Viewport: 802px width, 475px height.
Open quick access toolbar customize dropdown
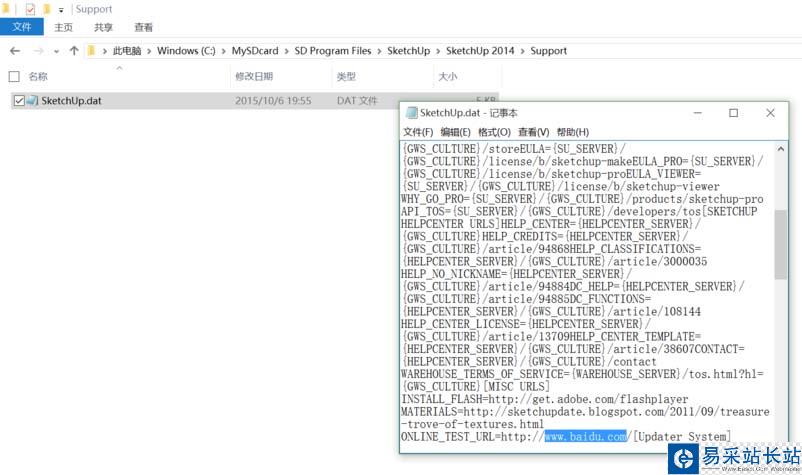61,10
